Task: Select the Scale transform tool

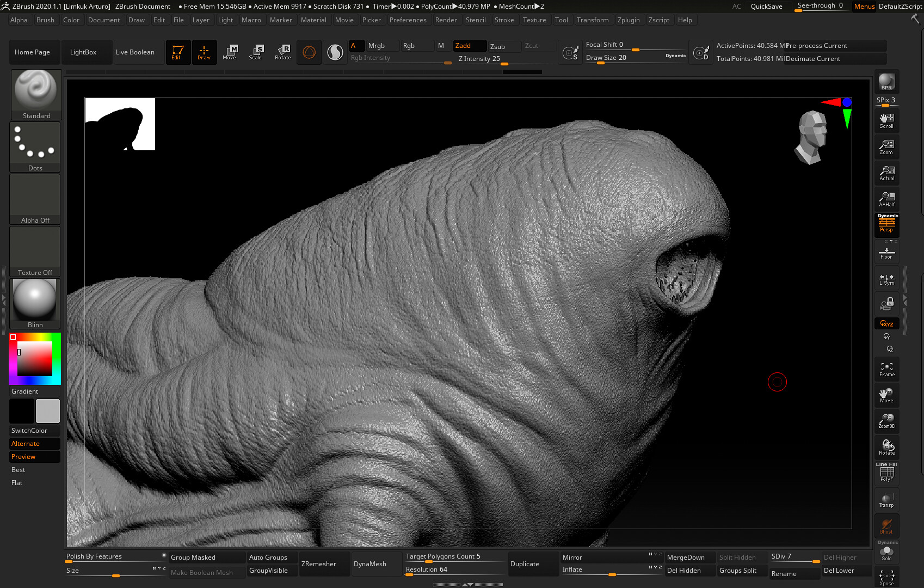Action: click(256, 52)
